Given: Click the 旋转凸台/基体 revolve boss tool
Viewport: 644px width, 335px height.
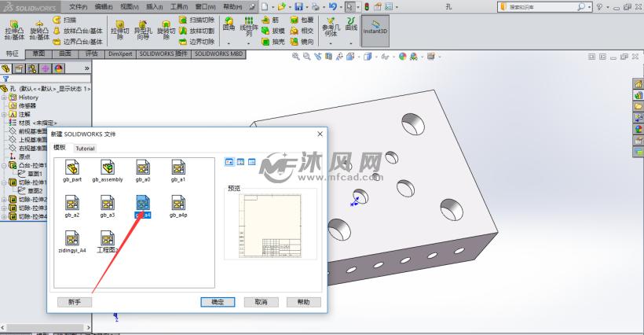Looking at the screenshot, I should (39, 31).
